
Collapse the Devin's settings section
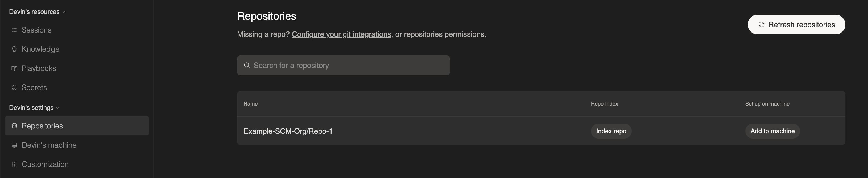pyautogui.click(x=58, y=108)
